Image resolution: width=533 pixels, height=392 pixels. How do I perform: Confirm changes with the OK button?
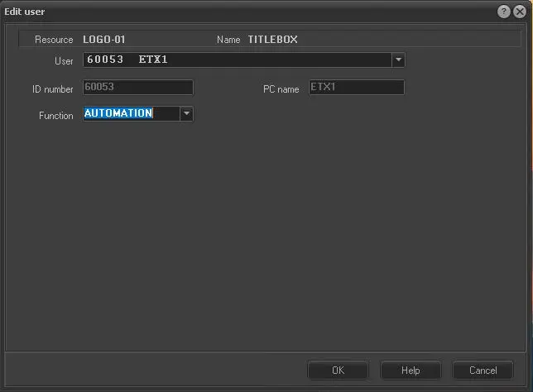[338, 370]
